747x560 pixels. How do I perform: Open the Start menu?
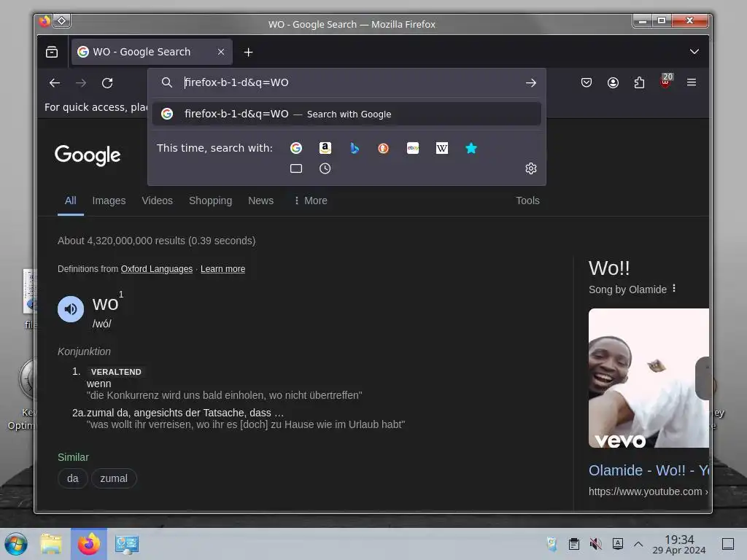tap(16, 544)
